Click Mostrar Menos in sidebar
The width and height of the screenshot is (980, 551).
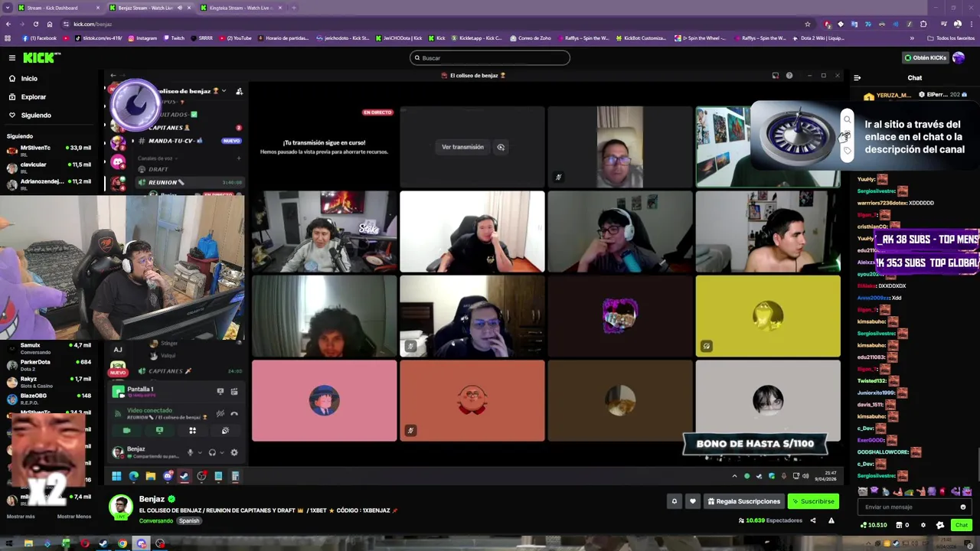pyautogui.click(x=74, y=517)
